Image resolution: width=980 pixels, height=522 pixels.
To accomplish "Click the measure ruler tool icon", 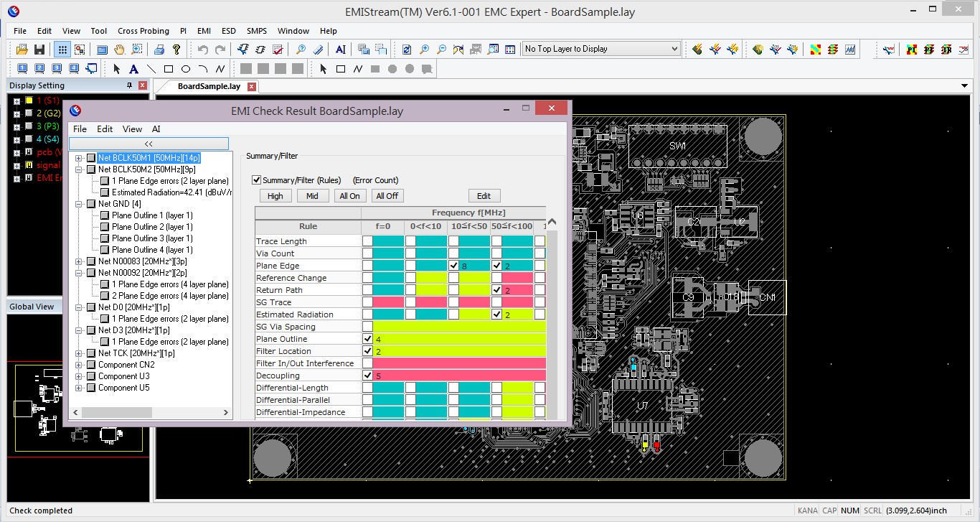I will (x=318, y=49).
